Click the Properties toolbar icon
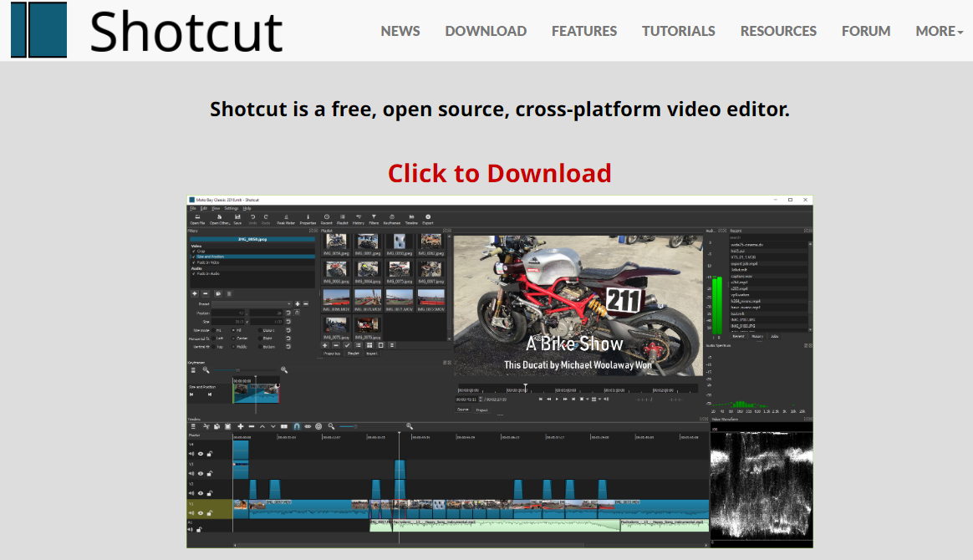 [x=308, y=219]
